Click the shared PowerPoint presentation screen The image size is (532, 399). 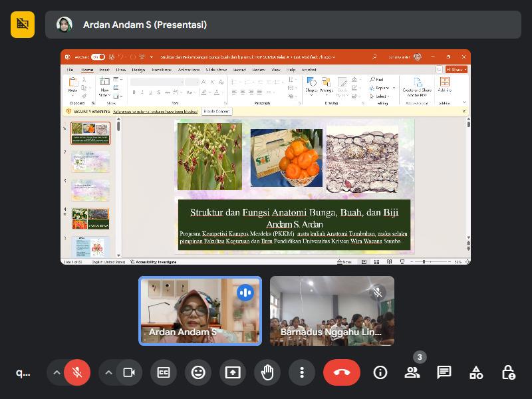coord(265,157)
